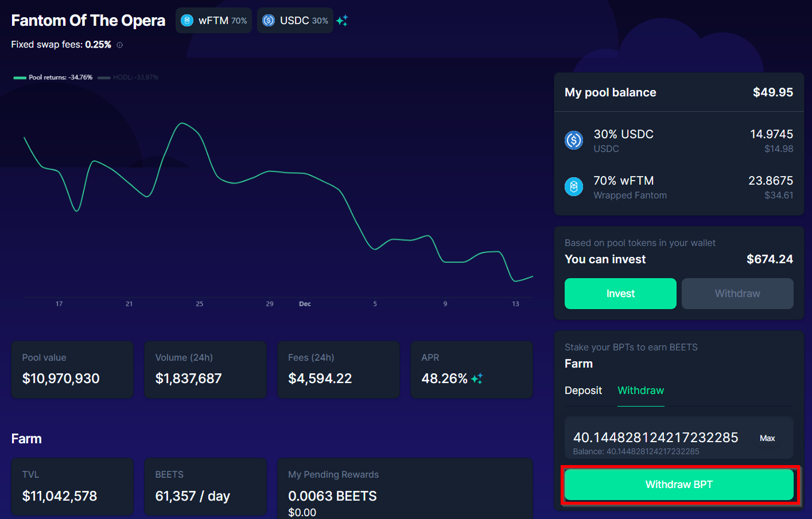Click the 'USDC 30%' chip label
Viewport: 812px width, 519px height.
pyautogui.click(x=304, y=21)
